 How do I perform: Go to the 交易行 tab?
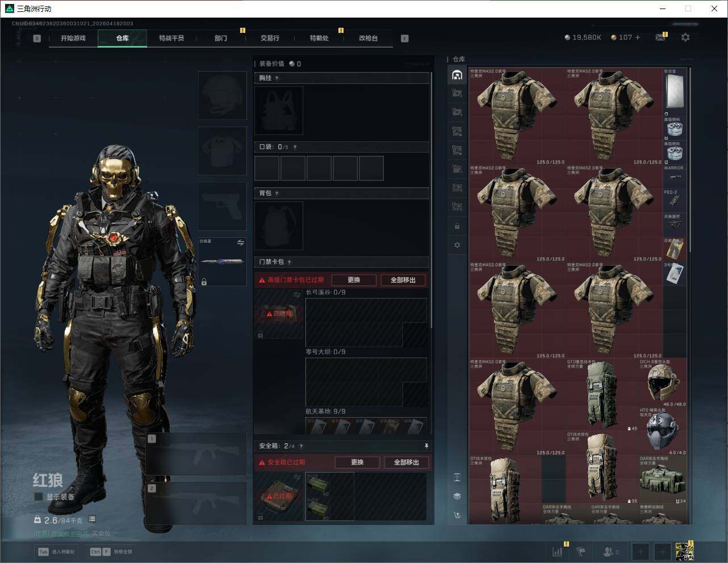point(270,38)
